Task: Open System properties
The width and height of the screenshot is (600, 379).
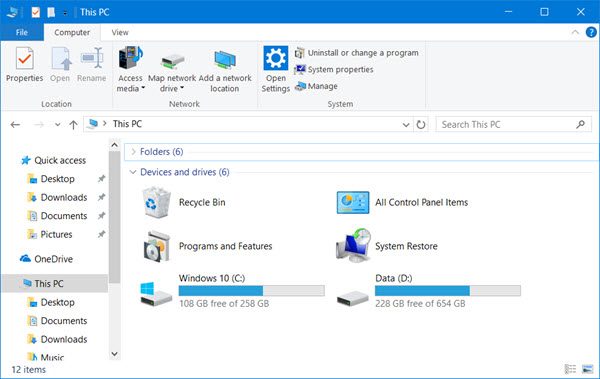Action: (x=334, y=70)
